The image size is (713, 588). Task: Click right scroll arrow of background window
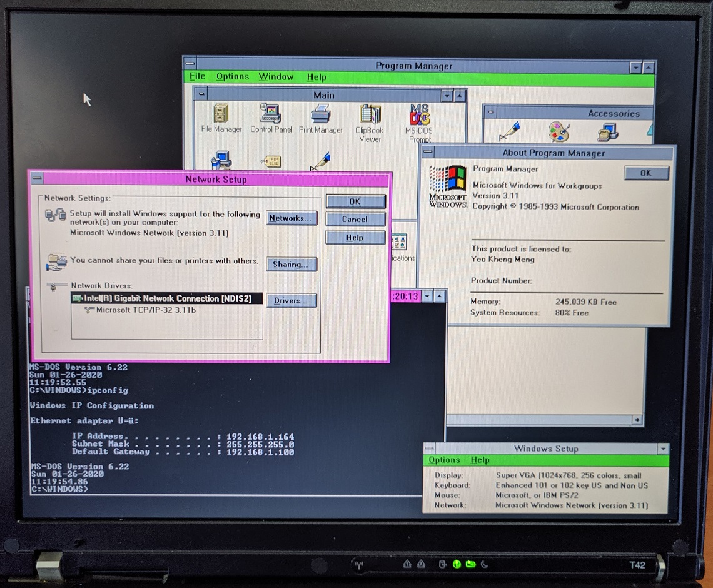pyautogui.click(x=637, y=420)
